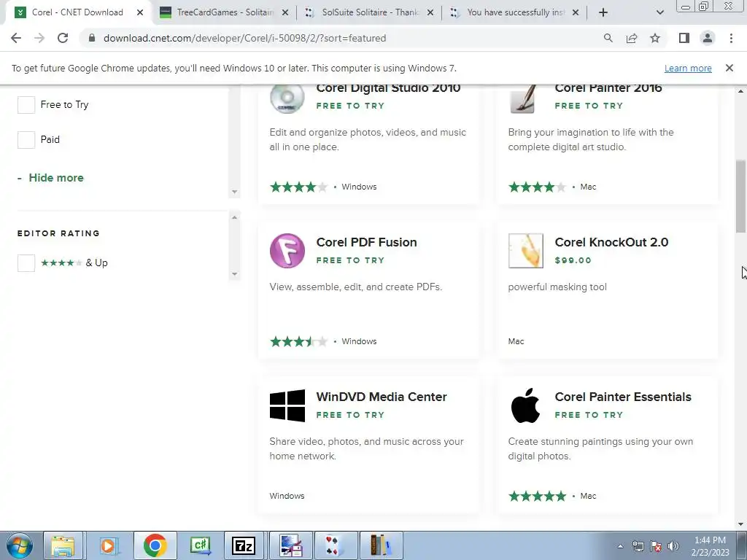Close the TreeCardGames tab
The height and width of the screenshot is (560, 747).
(285, 12)
